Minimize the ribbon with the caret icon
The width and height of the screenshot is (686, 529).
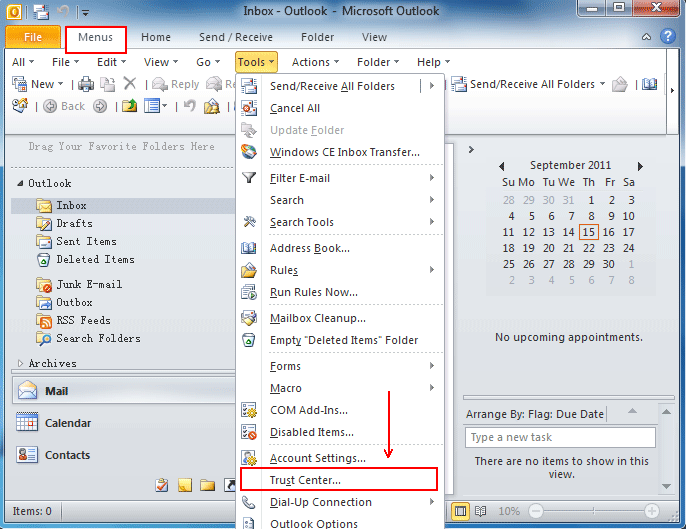[646, 37]
